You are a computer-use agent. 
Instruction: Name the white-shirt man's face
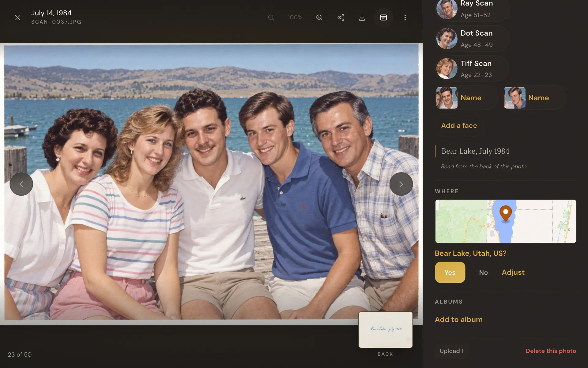467,98
